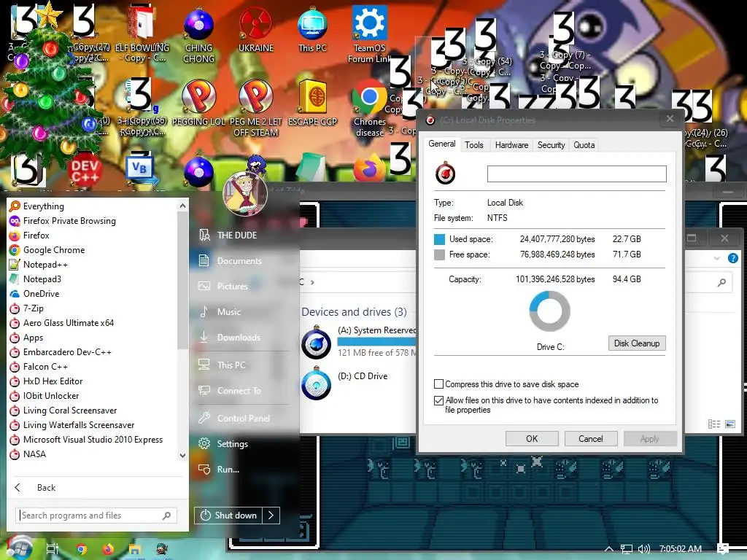Open ESCAPE CCP desktop icon
747x560 pixels.
coord(312,104)
